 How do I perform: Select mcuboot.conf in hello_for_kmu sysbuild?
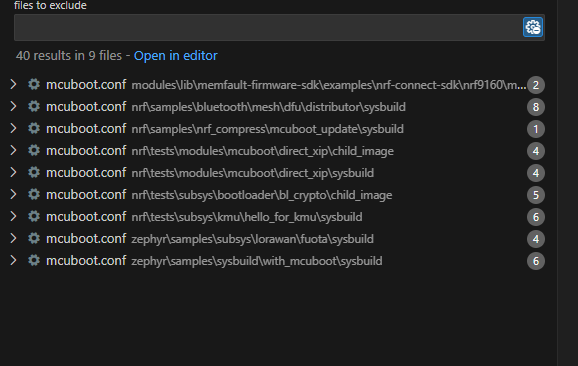coord(86,217)
